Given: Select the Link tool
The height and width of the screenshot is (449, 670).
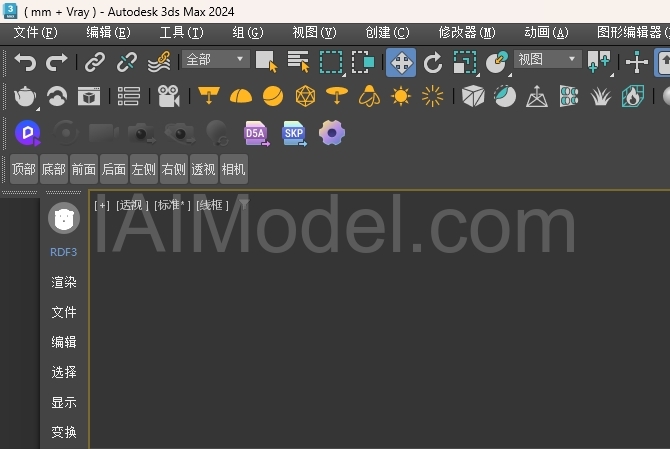Looking at the screenshot, I should 94,62.
